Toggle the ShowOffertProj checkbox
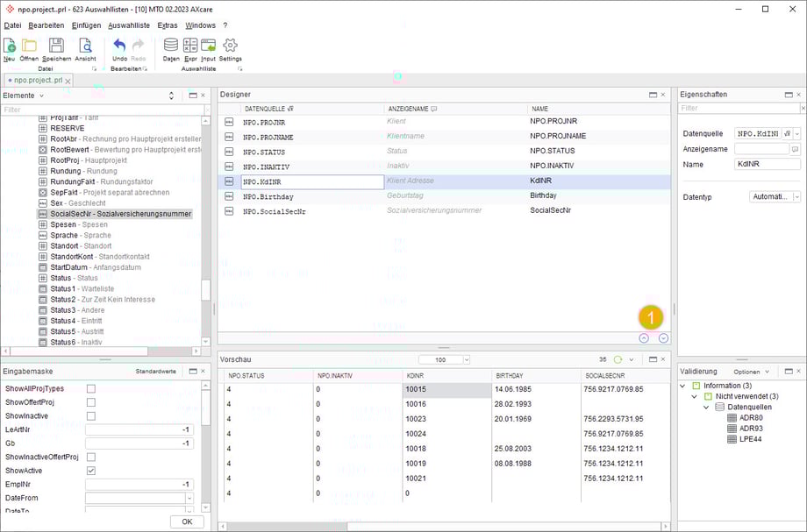 (x=91, y=402)
